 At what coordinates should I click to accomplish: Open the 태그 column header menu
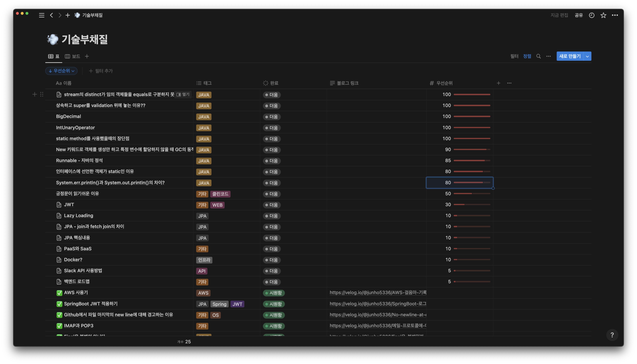tap(208, 83)
